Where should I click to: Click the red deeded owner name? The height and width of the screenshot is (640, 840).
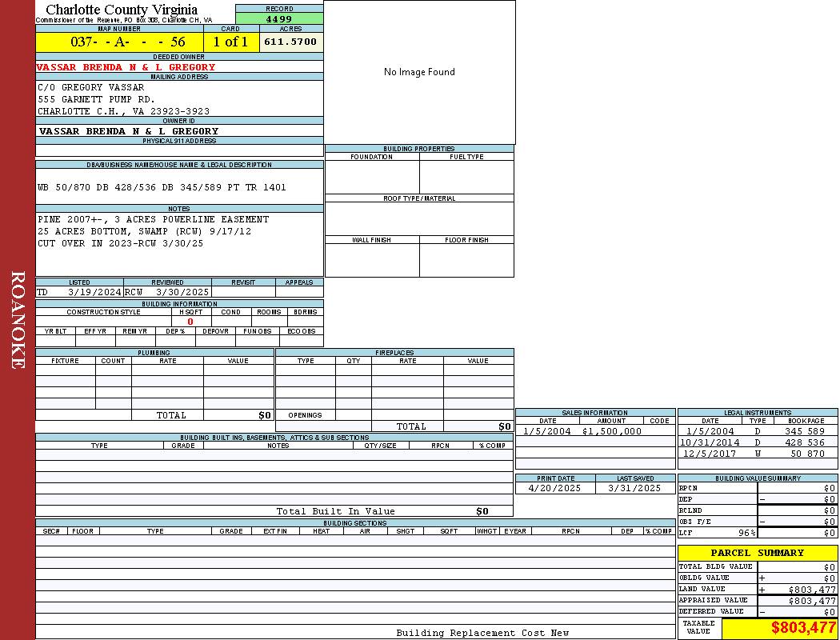(126, 67)
